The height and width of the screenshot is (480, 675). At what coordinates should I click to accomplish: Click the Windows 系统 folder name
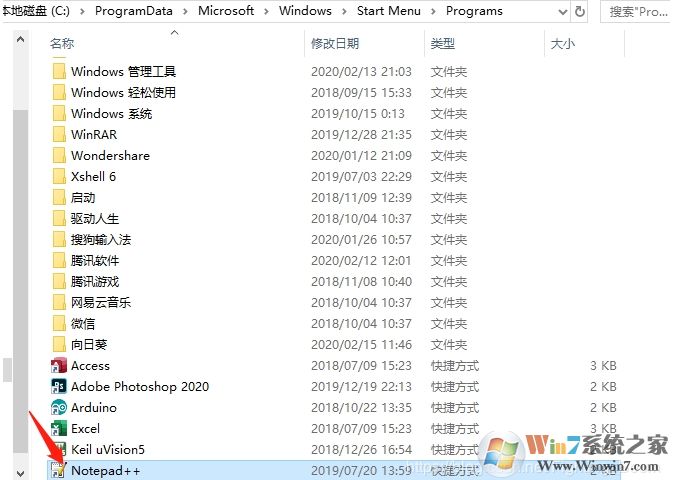click(x=111, y=114)
